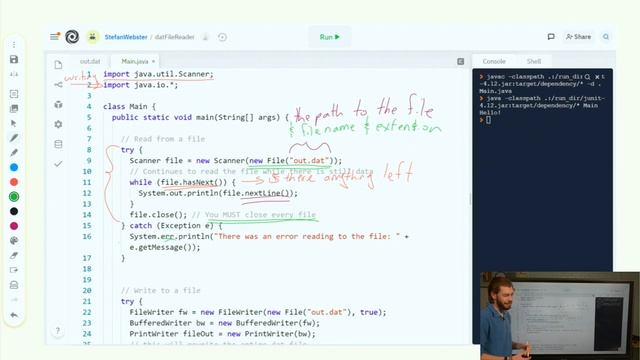The width and height of the screenshot is (640, 360).
Task: Click file.close(); on line 14
Action: click(x=158, y=215)
